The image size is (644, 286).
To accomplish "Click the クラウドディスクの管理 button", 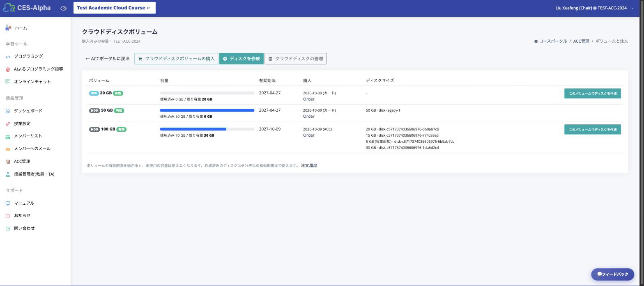I will (x=296, y=59).
